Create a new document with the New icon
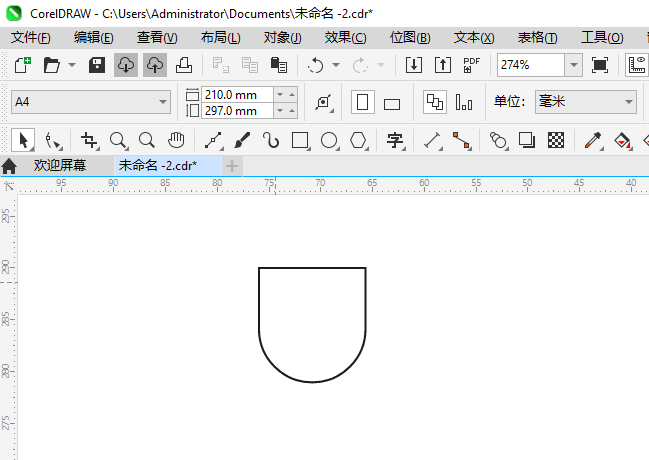Image resolution: width=649 pixels, height=460 pixels. (23, 65)
